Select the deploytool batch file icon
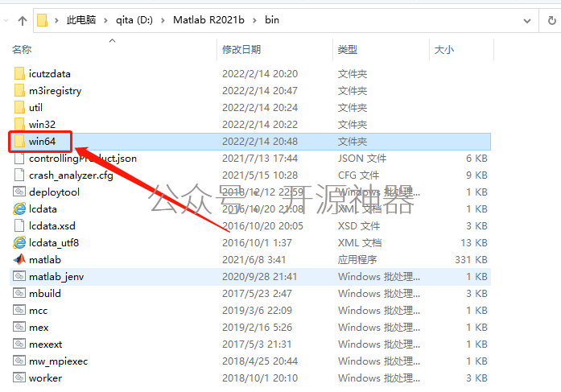The image size is (561, 392). click(19, 192)
